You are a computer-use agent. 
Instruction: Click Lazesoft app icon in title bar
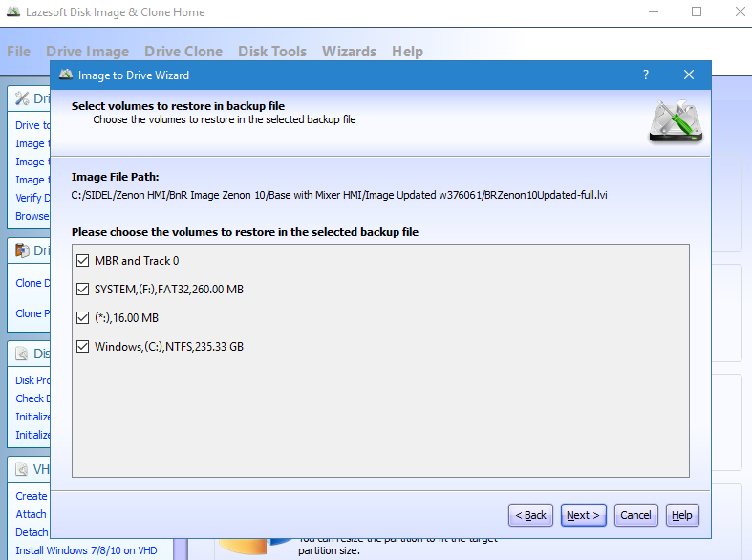point(13,12)
